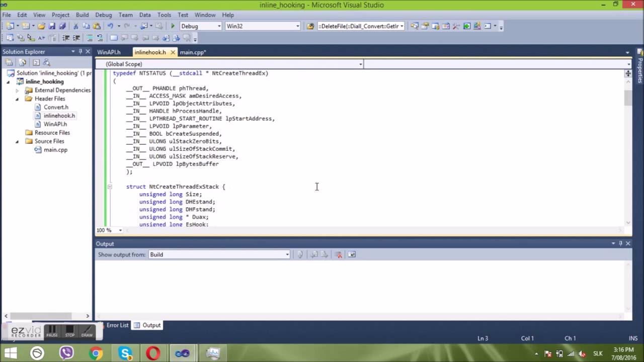The width and height of the screenshot is (644, 362).
Task: Click Find in Files icon
Action: click(310, 26)
